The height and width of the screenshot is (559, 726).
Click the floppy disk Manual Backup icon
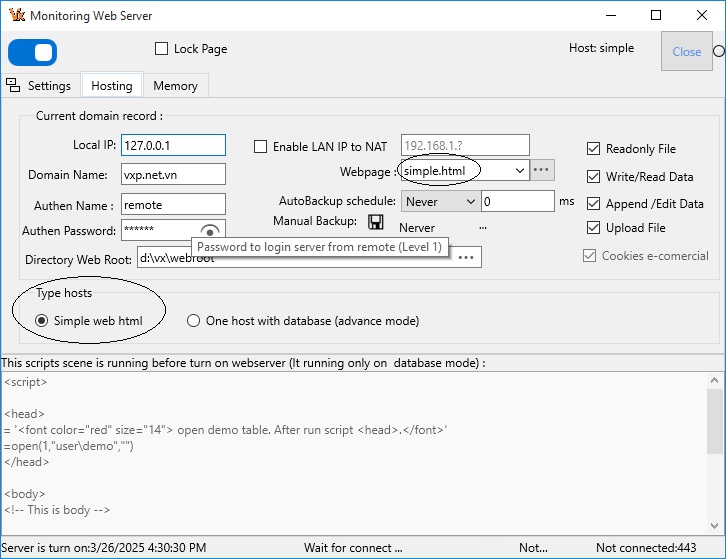coord(376,222)
